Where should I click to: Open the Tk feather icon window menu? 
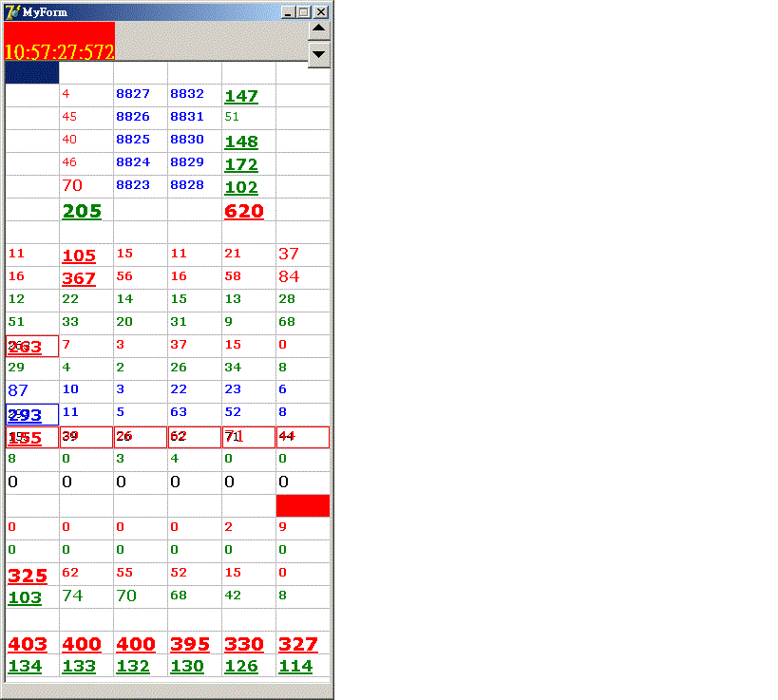point(12,12)
